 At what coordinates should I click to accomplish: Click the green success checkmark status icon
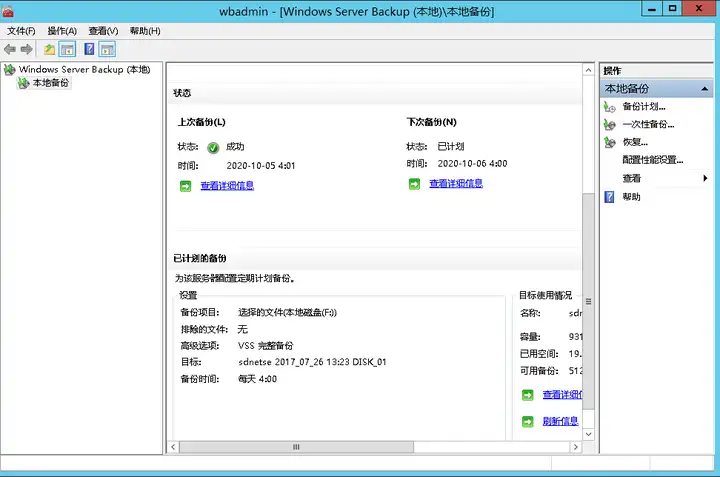pyautogui.click(x=213, y=147)
